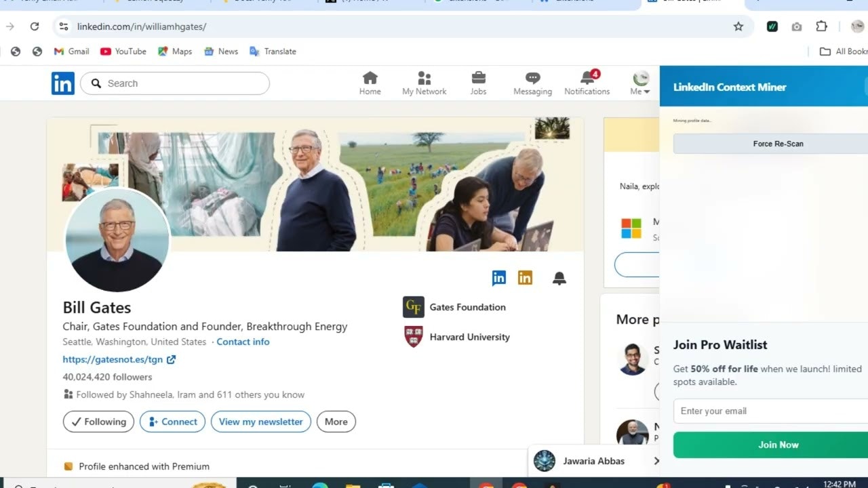Open the YouTube bookmark

[123, 52]
